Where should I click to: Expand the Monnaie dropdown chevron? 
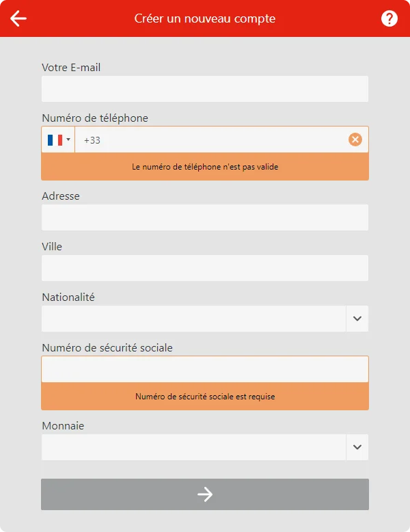(357, 447)
